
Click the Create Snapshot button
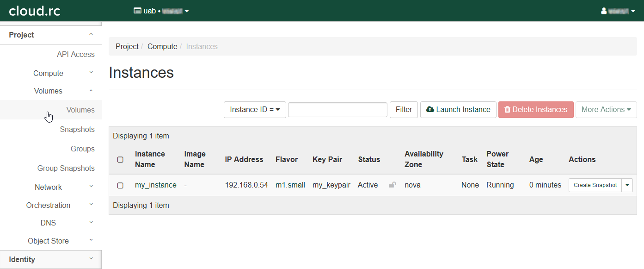coord(595,185)
